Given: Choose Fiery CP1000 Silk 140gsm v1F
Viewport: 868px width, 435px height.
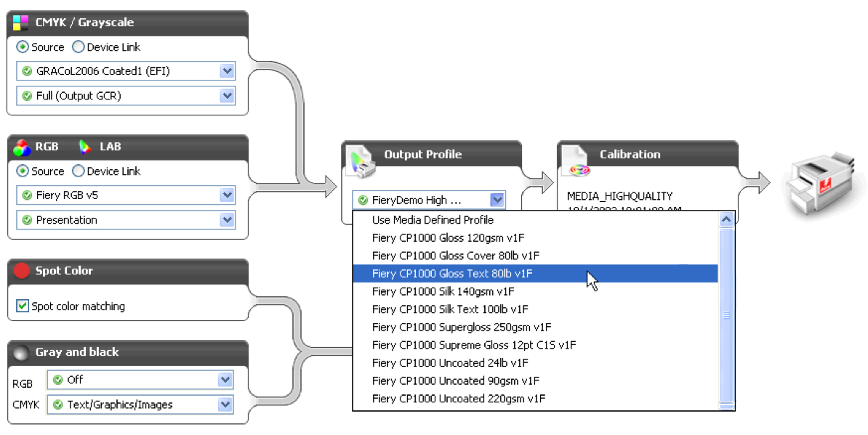Looking at the screenshot, I should click(535, 291).
